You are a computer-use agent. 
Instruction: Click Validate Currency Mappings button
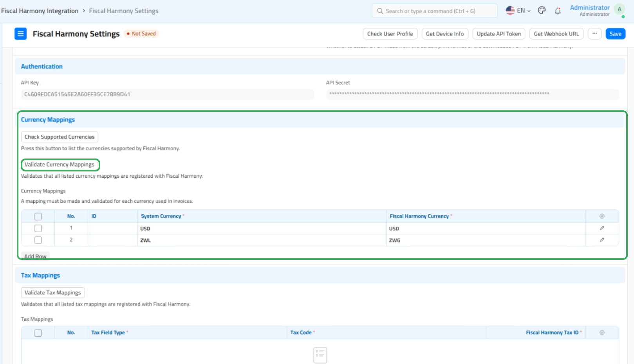point(60,165)
